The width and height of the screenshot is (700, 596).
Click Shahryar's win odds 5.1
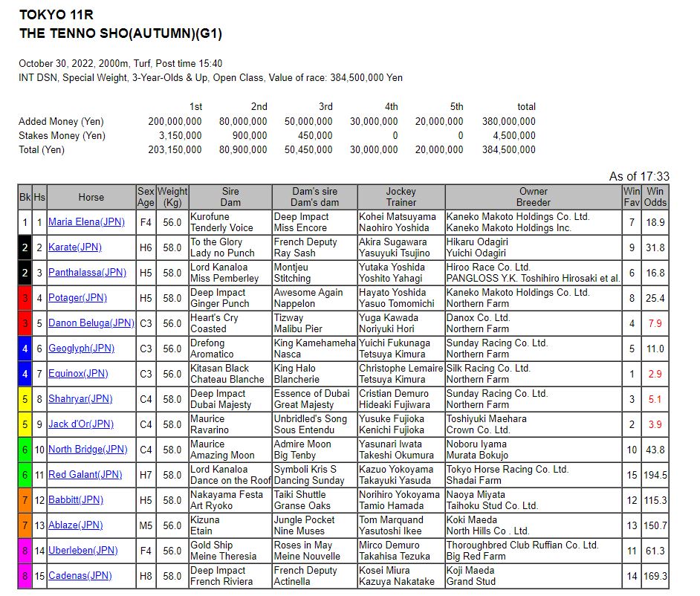click(655, 399)
